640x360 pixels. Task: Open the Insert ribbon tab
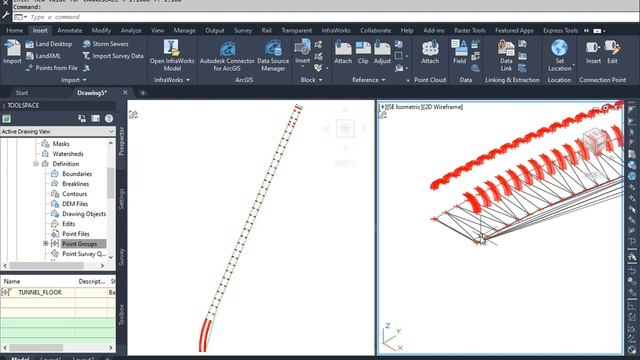40,30
